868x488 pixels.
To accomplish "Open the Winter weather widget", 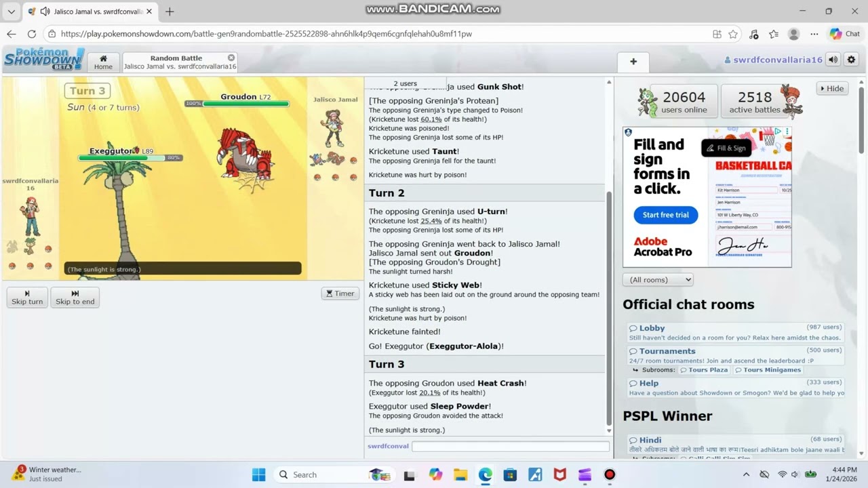I will [47, 474].
